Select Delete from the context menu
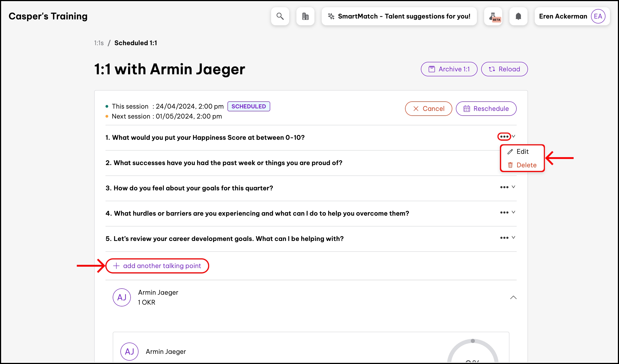This screenshot has width=619, height=364. coord(526,165)
